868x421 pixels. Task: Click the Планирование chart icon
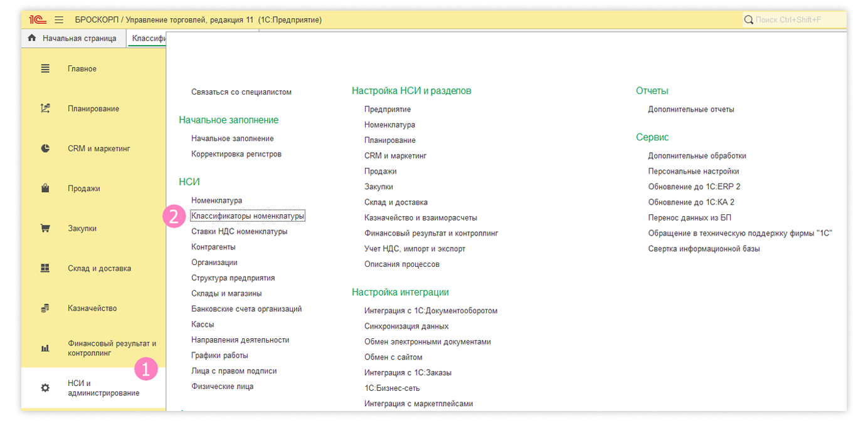(x=45, y=108)
